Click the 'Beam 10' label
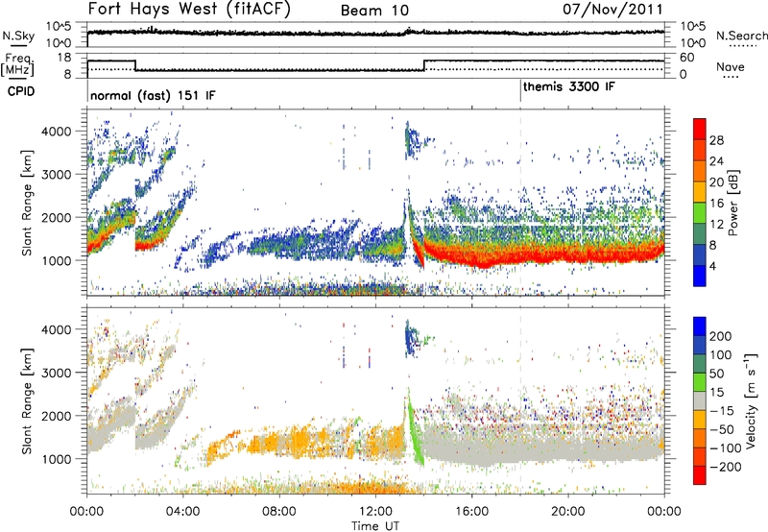 click(x=374, y=11)
